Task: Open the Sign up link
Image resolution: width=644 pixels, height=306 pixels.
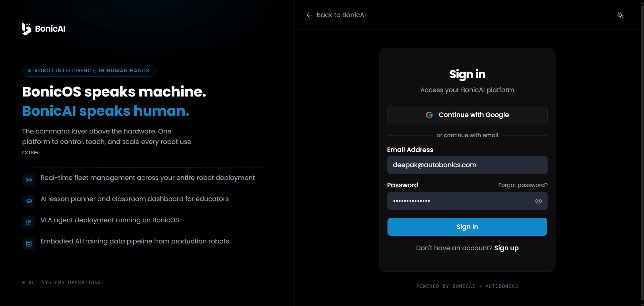Action: click(506, 248)
